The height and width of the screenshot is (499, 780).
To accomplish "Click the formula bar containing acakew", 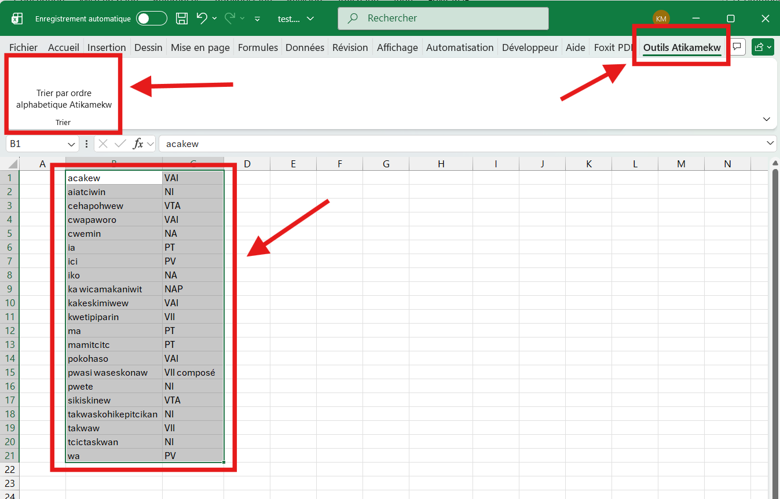I will point(462,144).
